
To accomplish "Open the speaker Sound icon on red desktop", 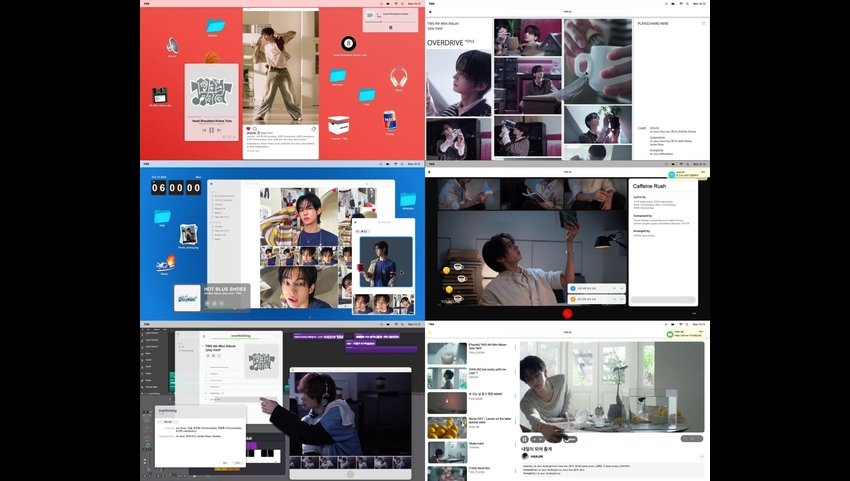I will click(x=172, y=45).
